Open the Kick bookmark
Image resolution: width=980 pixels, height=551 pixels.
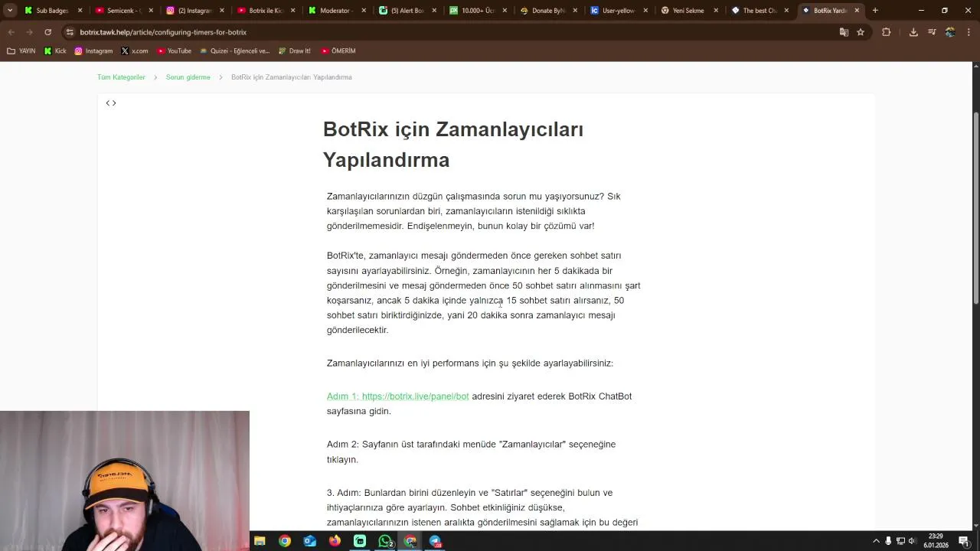point(55,51)
